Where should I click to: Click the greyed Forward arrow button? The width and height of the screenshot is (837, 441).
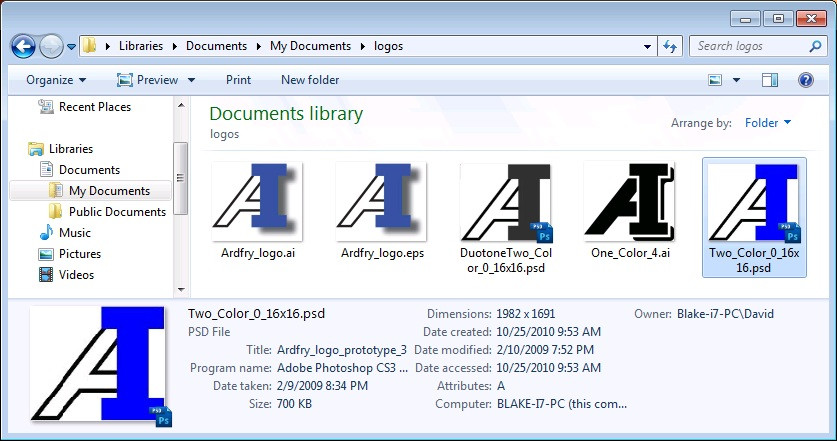(x=51, y=46)
